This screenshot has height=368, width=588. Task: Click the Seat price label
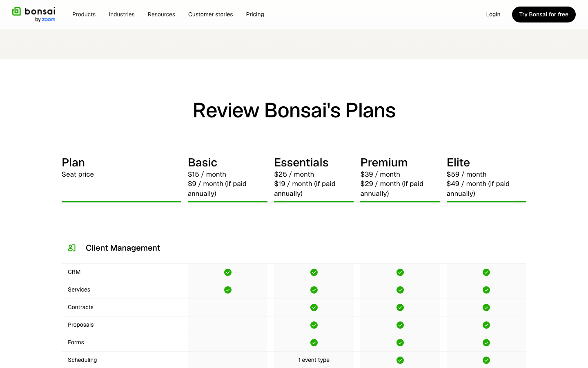(x=78, y=174)
